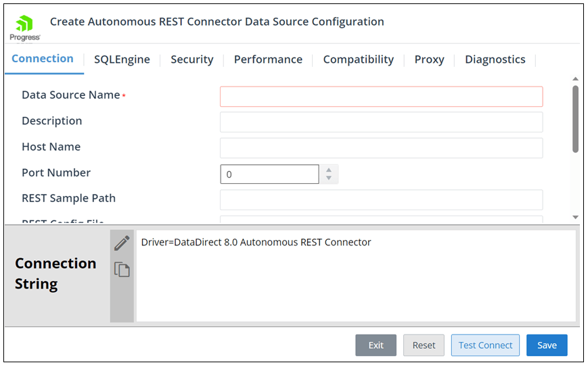Increase Port Number with up arrow
Screen dimensions: 588x367
329,170
